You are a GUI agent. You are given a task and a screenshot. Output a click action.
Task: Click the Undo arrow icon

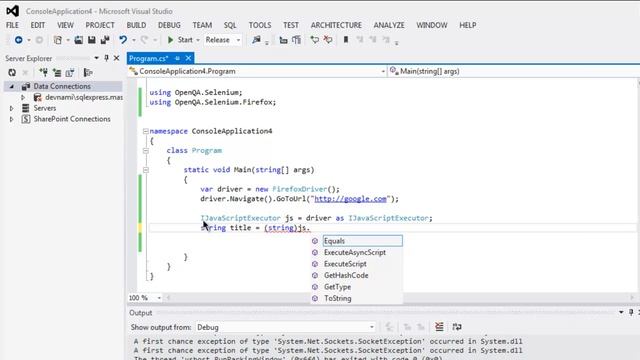pyautogui.click(x=123, y=40)
